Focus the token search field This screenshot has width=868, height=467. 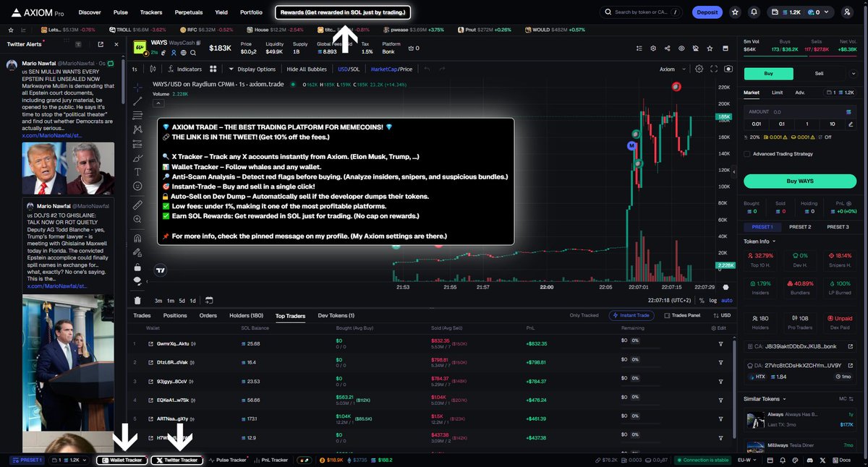(641, 12)
